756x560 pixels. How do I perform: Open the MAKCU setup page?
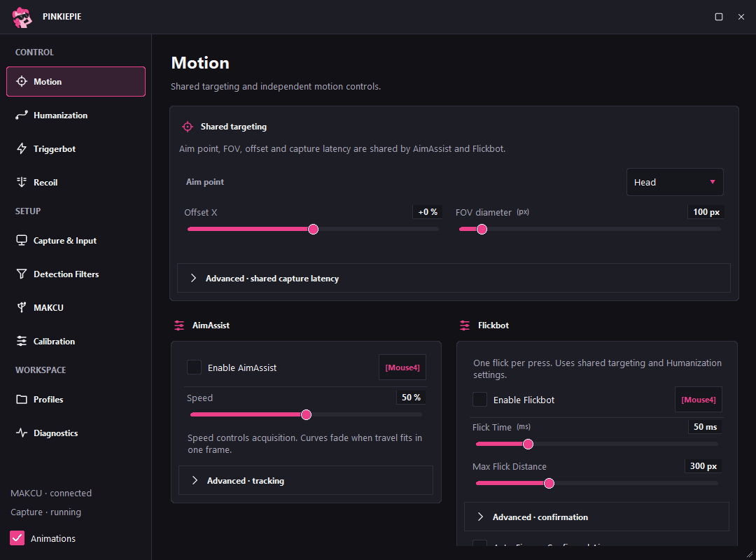(x=76, y=307)
